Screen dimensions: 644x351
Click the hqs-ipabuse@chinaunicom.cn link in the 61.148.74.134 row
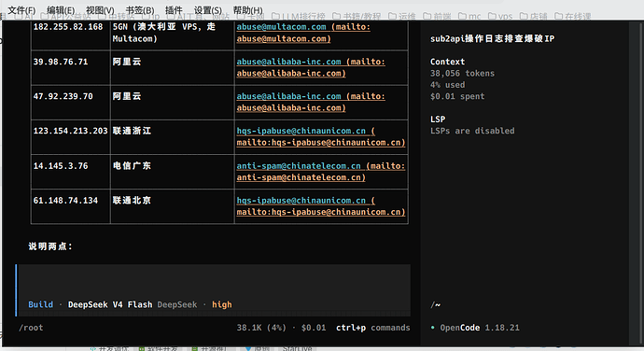(x=301, y=200)
